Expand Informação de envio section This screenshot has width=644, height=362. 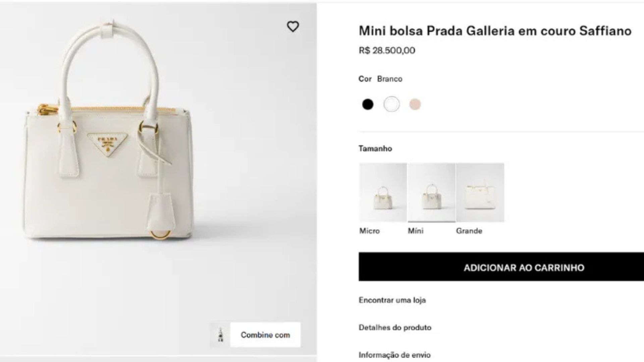pos(394,355)
